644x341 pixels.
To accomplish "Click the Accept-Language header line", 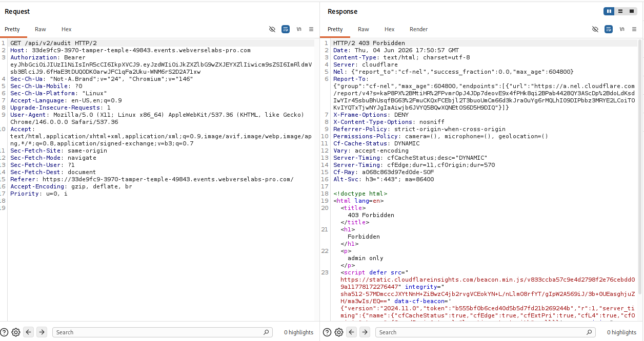I will click(x=66, y=100).
